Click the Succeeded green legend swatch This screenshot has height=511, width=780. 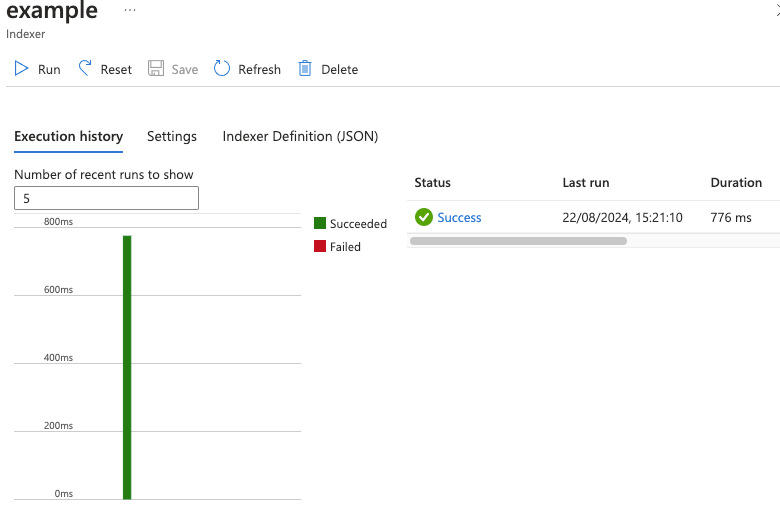pyautogui.click(x=320, y=223)
